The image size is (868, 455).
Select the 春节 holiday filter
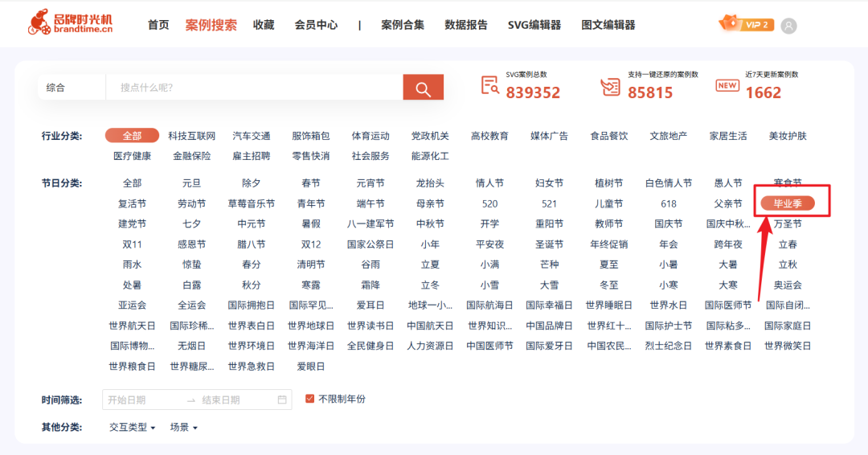[x=310, y=183]
